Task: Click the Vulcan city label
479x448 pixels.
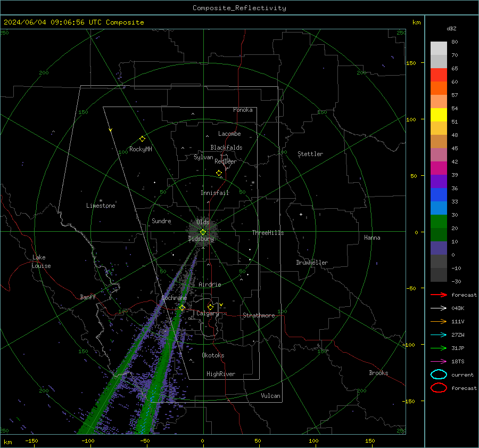Action: pos(271,396)
